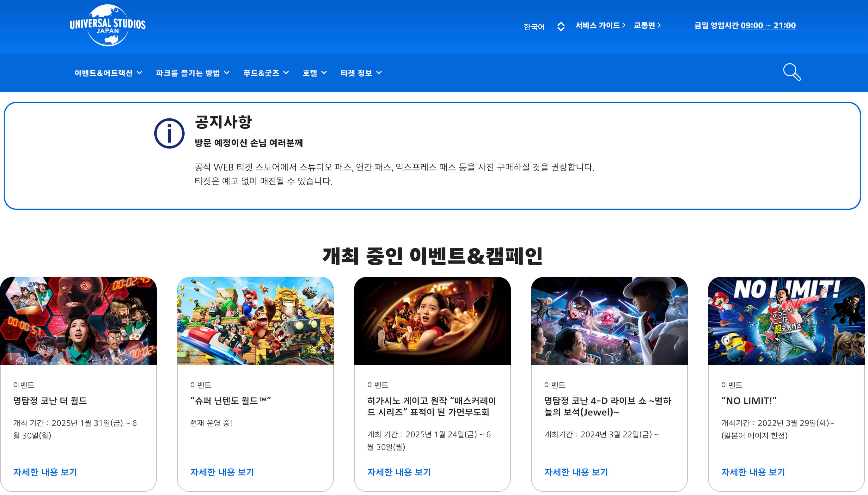This screenshot has width=868, height=495.
Task: Open the 푸드&굿즈 menu
Action: click(x=266, y=73)
